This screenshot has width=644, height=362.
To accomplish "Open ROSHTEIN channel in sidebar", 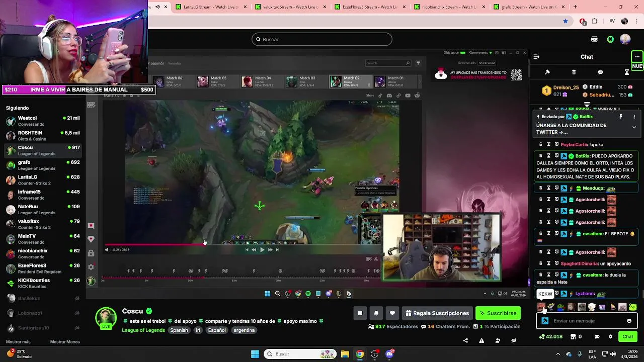I will point(43,136).
